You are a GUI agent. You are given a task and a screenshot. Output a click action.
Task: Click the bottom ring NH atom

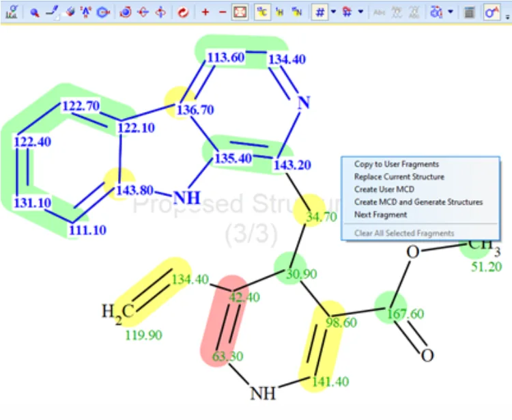[x=263, y=393]
